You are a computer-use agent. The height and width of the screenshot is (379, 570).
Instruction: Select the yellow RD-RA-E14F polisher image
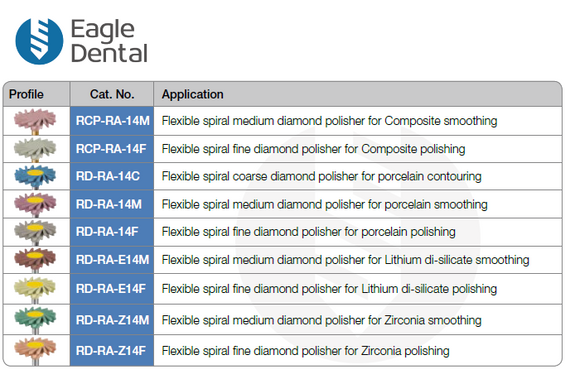[35, 290]
